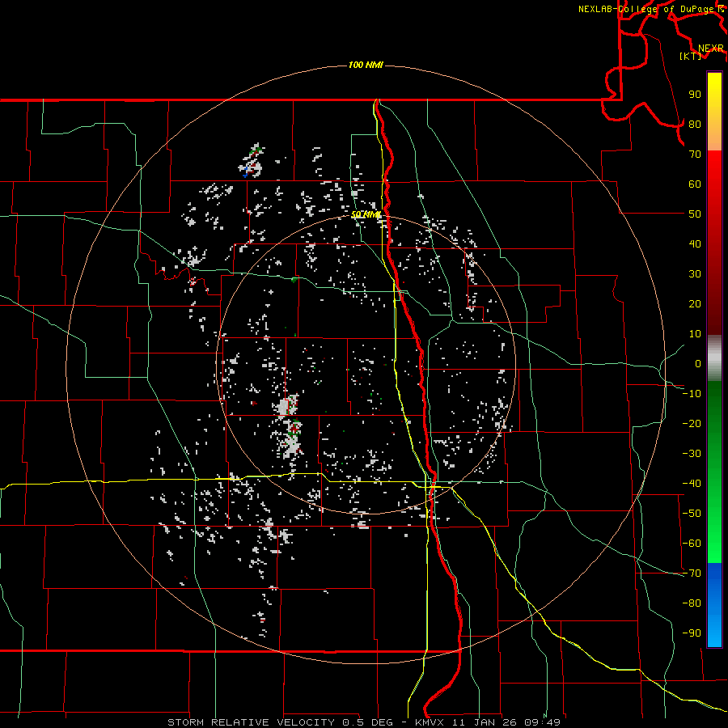Click the [KT] units label
Viewport: 728px width, 728px height.
click(x=691, y=56)
